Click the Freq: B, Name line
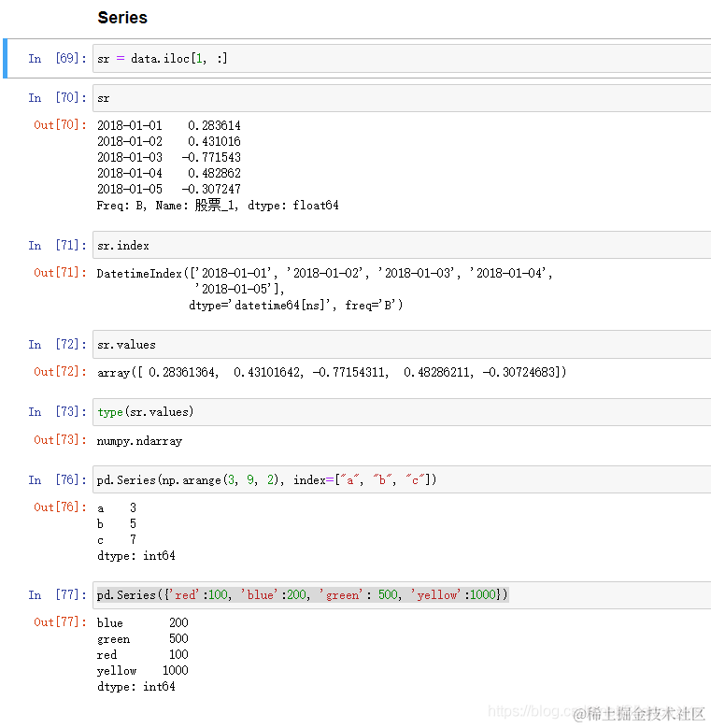The image size is (711, 728). (218, 206)
